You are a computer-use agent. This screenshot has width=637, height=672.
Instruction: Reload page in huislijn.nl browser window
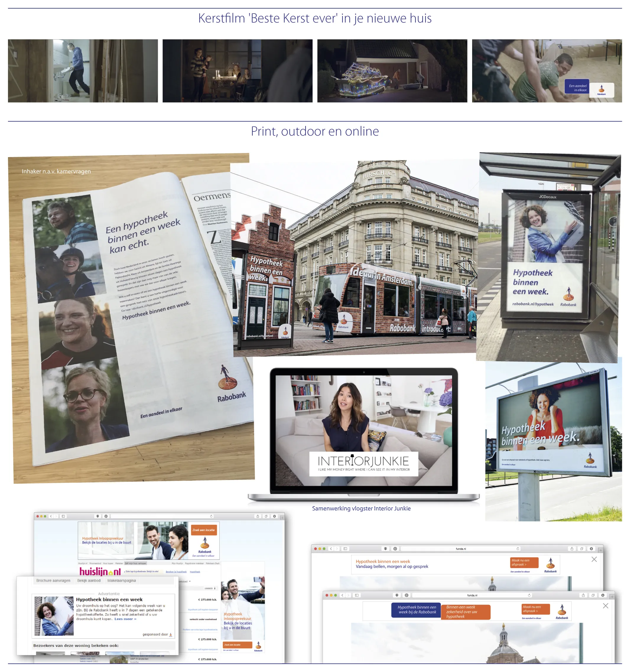click(x=211, y=516)
